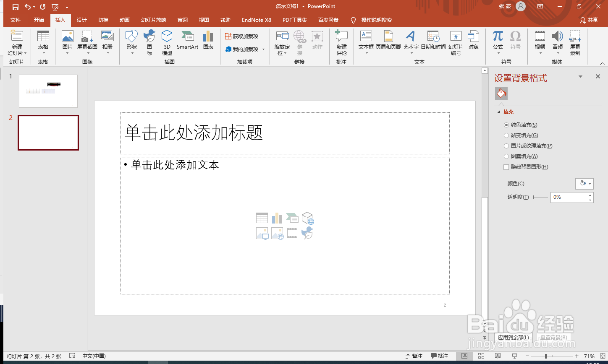The height and width of the screenshot is (364, 608).
Task: Open 我的加载项 dropdown arrow
Action: pyautogui.click(x=264, y=49)
